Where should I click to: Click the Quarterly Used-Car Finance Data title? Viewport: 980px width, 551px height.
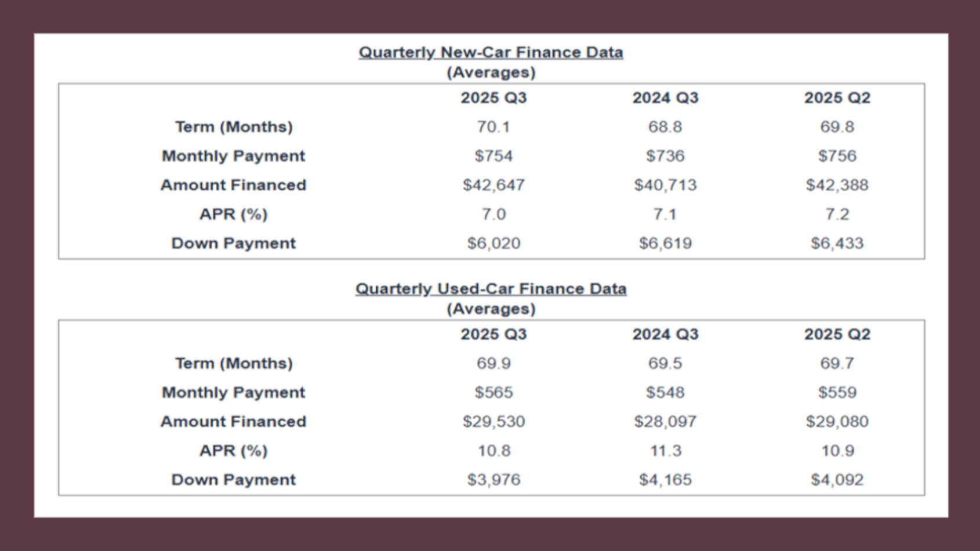point(491,289)
